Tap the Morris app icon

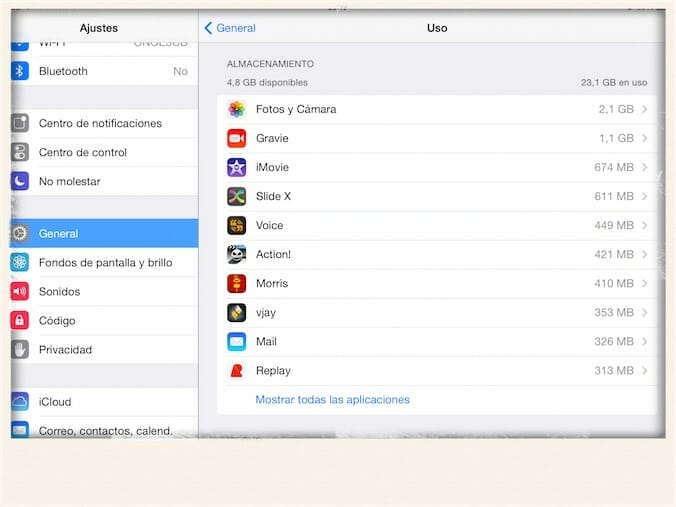click(x=237, y=283)
